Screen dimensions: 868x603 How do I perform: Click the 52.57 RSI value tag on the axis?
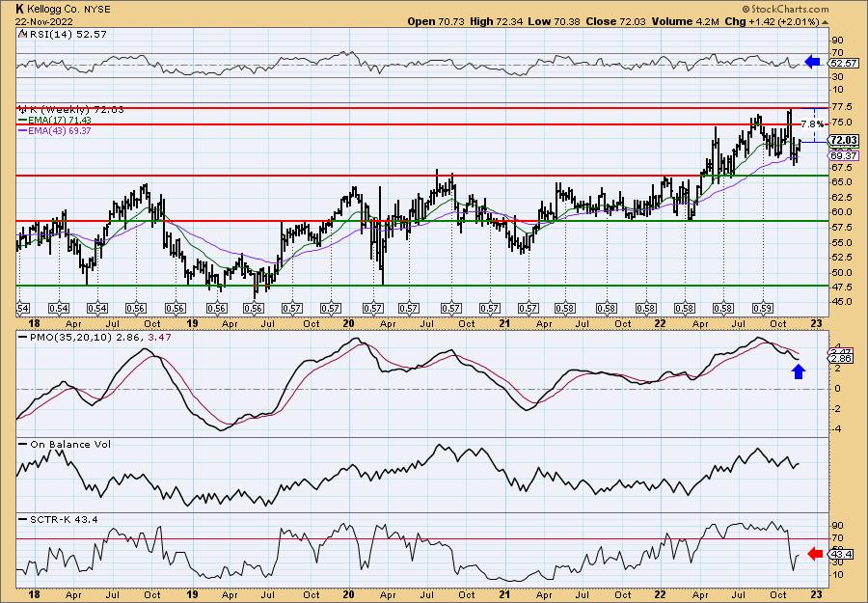pyautogui.click(x=844, y=63)
